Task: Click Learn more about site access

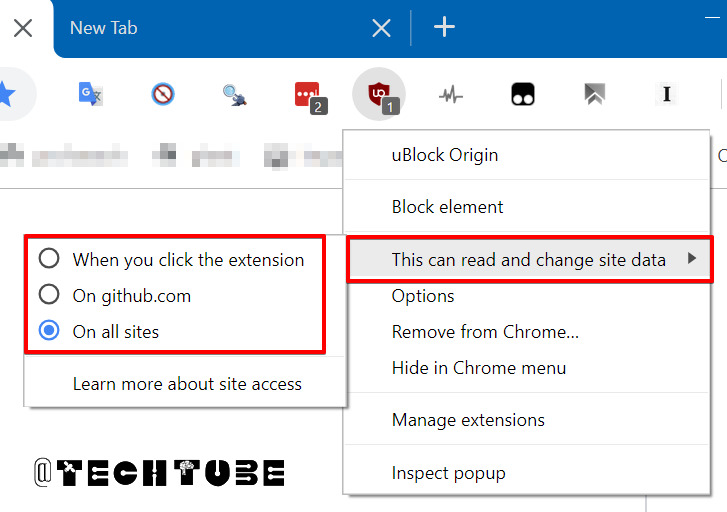Action: (187, 384)
